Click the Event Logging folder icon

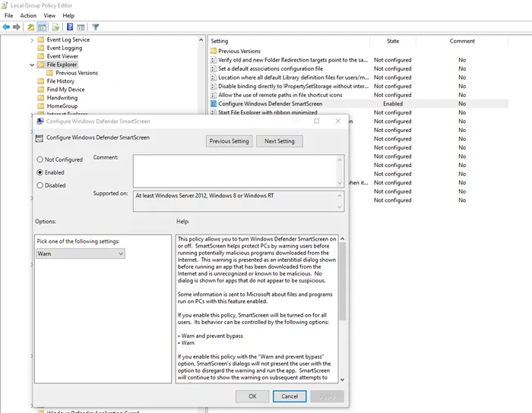(41, 48)
